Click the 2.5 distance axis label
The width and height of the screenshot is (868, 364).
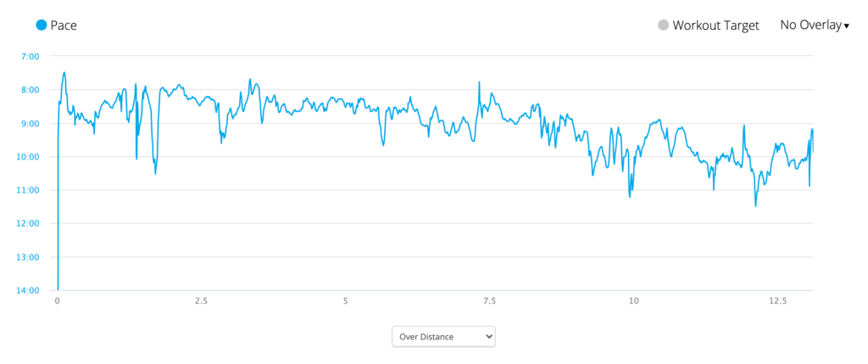coord(202,301)
